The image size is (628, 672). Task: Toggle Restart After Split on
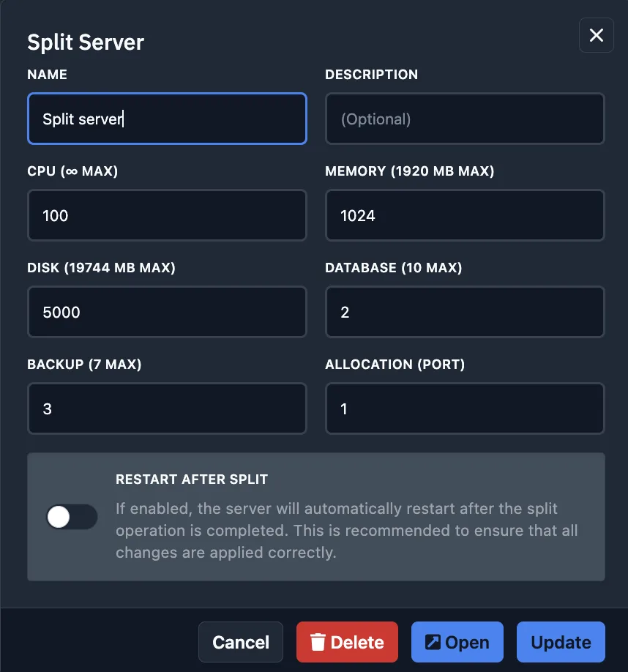72,517
